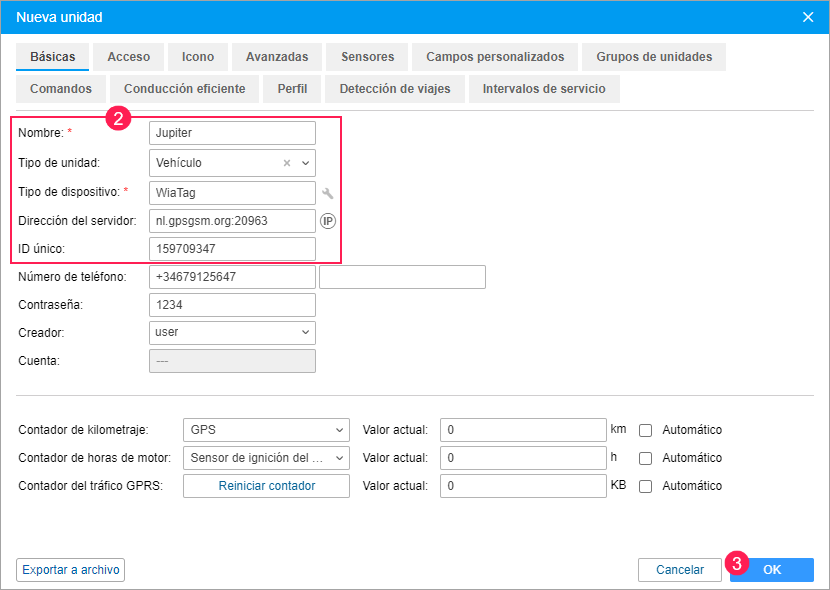Enable Automático for horas de motor
This screenshot has height=590, width=830.
645,458
